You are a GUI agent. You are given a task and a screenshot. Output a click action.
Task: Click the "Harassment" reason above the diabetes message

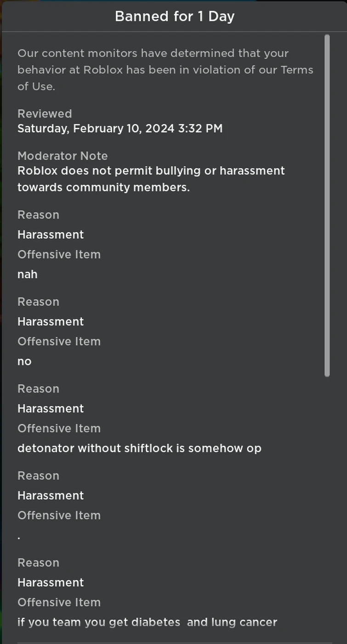[51, 582]
